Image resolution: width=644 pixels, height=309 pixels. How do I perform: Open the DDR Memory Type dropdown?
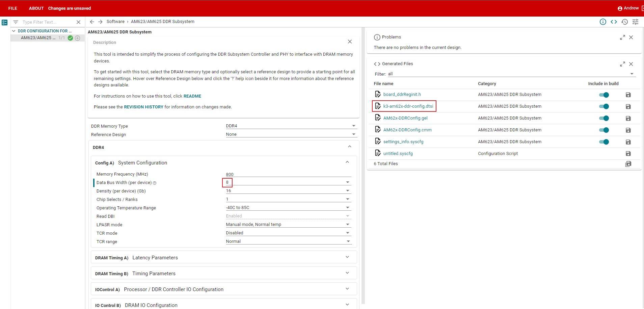[x=291, y=126]
